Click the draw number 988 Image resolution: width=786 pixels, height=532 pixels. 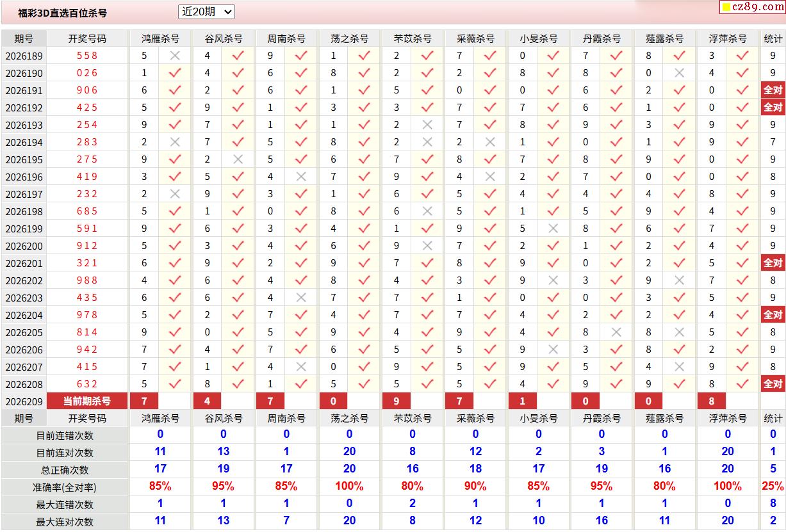coord(87,280)
